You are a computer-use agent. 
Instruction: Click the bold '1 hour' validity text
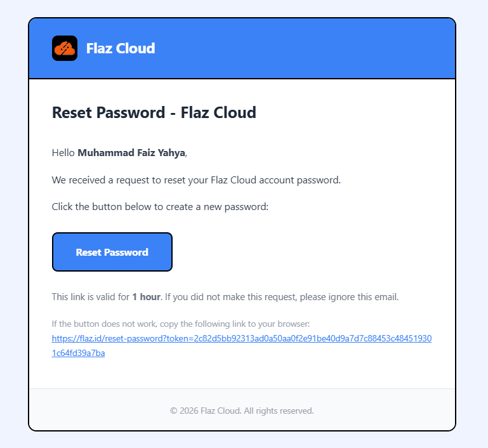[x=147, y=297]
